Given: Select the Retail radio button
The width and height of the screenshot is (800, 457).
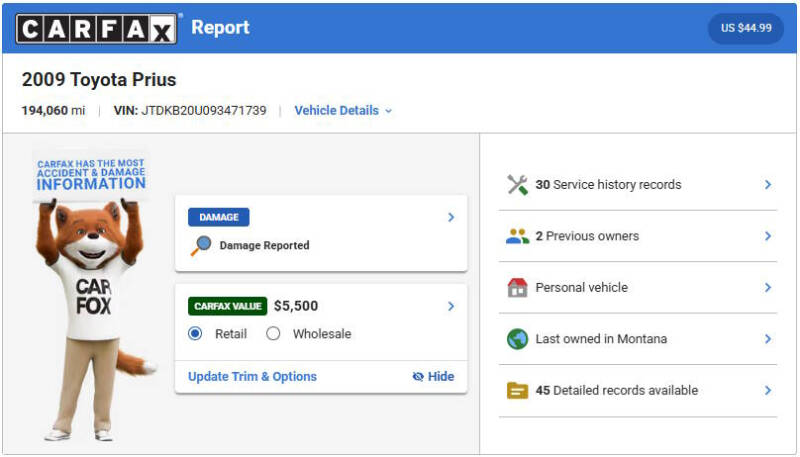Looking at the screenshot, I should pos(195,334).
